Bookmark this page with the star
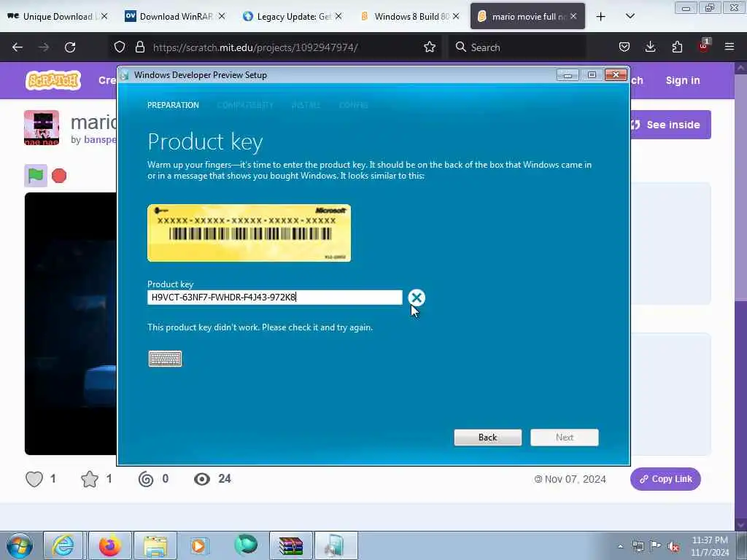The width and height of the screenshot is (747, 560). point(430,47)
